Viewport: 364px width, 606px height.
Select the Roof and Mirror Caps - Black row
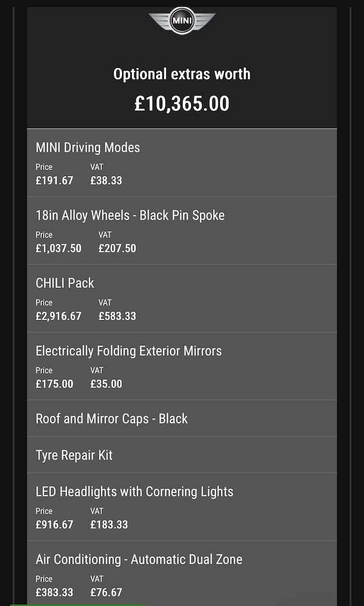112,419
